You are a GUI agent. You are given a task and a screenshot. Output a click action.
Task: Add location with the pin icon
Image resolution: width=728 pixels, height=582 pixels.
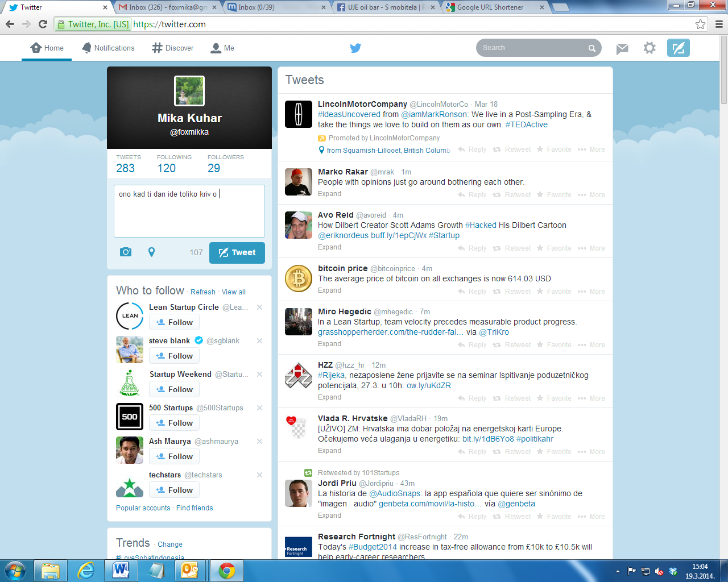[151, 252]
